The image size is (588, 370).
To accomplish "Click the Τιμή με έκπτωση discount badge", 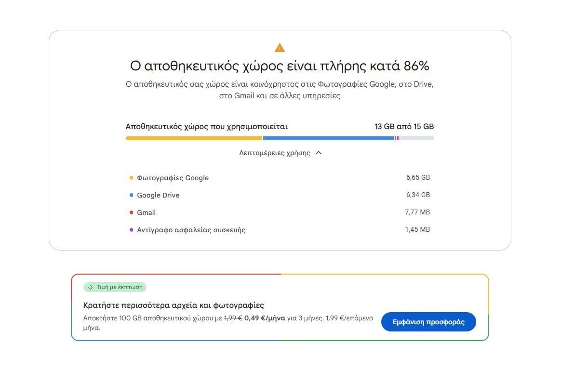I will [x=115, y=287].
